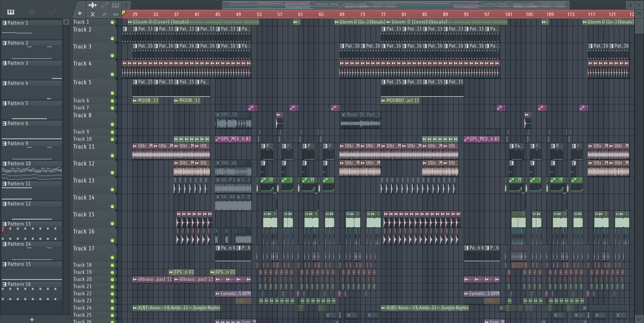This screenshot has width=644, height=323.
Task: Click the horizontal scrollbar song overview thumb
Action: pyautogui.click(x=396, y=5)
